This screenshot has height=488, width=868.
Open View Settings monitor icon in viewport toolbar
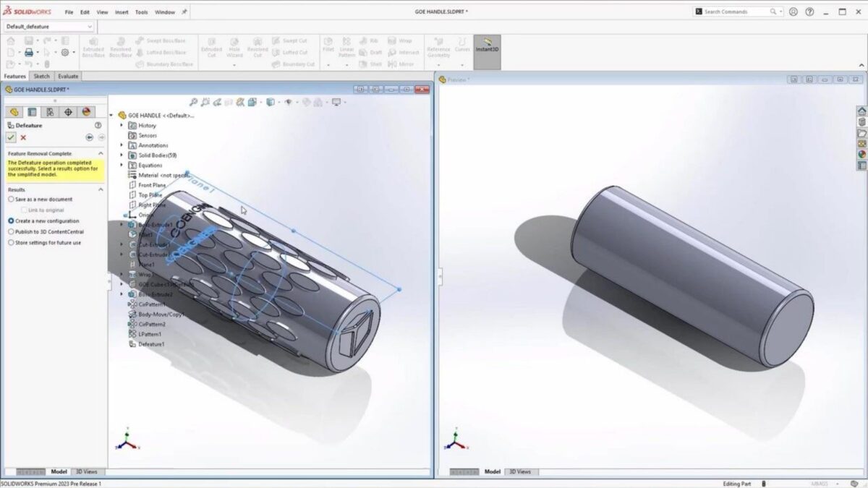point(336,103)
